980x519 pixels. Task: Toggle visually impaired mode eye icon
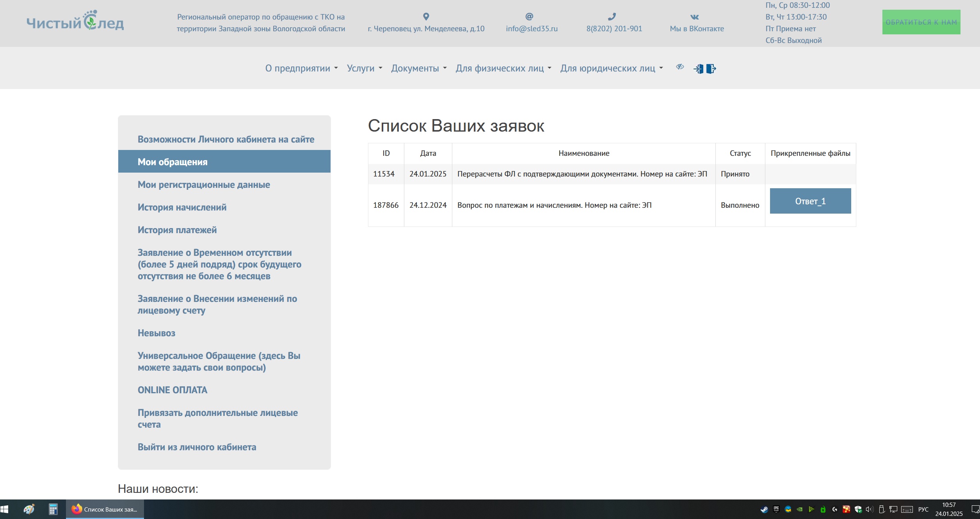pyautogui.click(x=680, y=67)
